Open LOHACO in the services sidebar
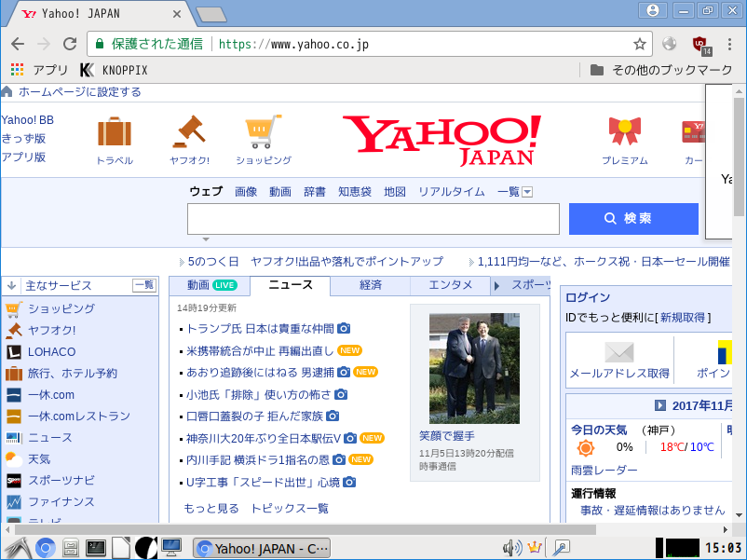Image resolution: width=747 pixels, height=560 pixels. coord(51,351)
